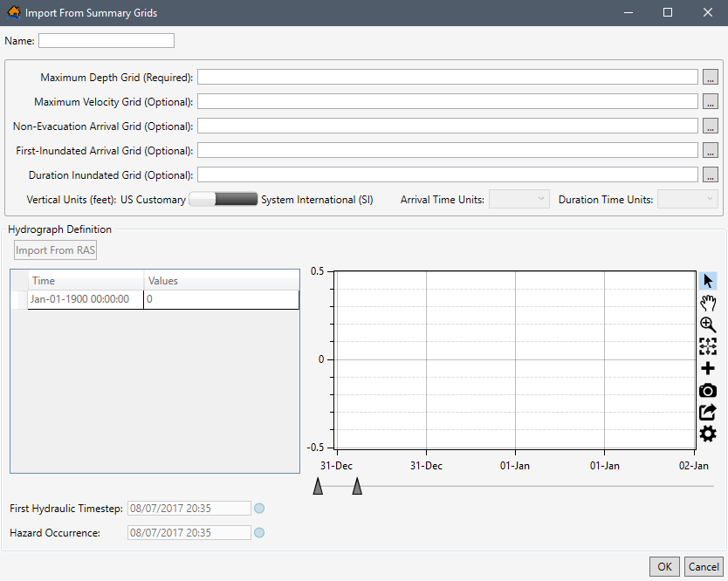Open the chart settings gear icon
This screenshot has height=581, width=728.
tap(708, 434)
